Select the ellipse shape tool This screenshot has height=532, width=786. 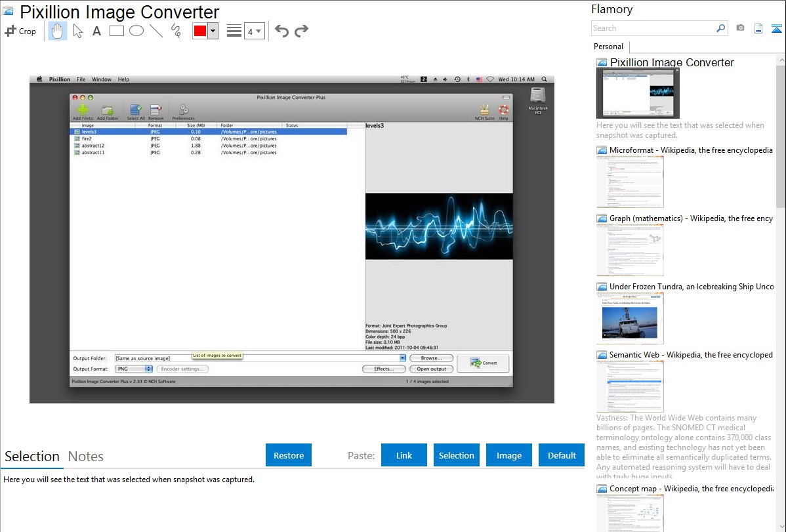(x=136, y=31)
